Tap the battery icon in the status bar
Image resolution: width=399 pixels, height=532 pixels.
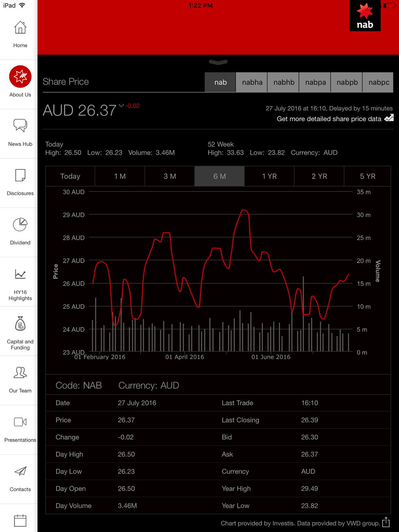[389, 5]
